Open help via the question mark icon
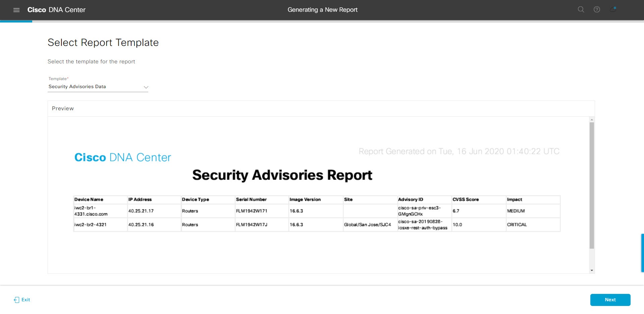Image resolution: width=644 pixels, height=314 pixels. pyautogui.click(x=597, y=10)
